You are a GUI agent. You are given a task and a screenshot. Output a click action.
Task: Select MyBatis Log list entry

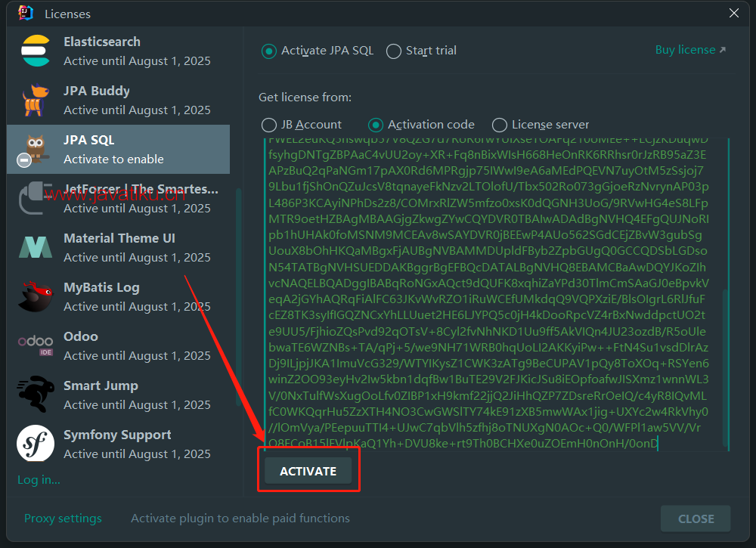[118, 297]
